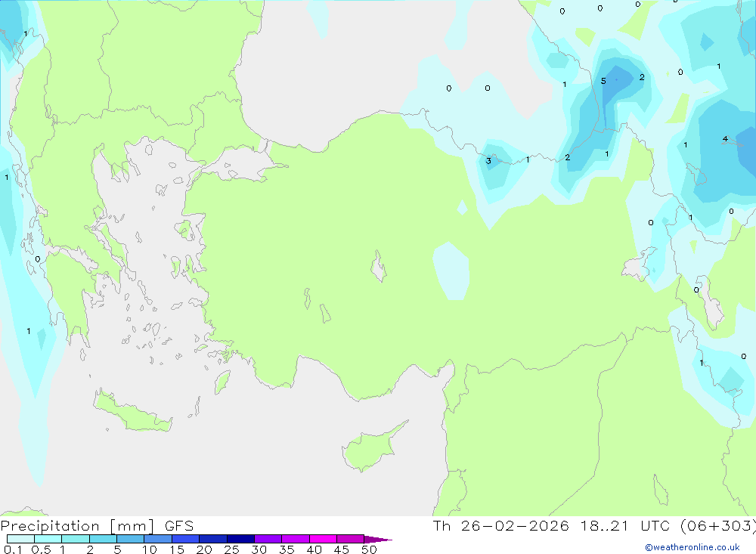Pick the purple swatch between 30 and 35
756x554 pixels.
tap(268, 539)
